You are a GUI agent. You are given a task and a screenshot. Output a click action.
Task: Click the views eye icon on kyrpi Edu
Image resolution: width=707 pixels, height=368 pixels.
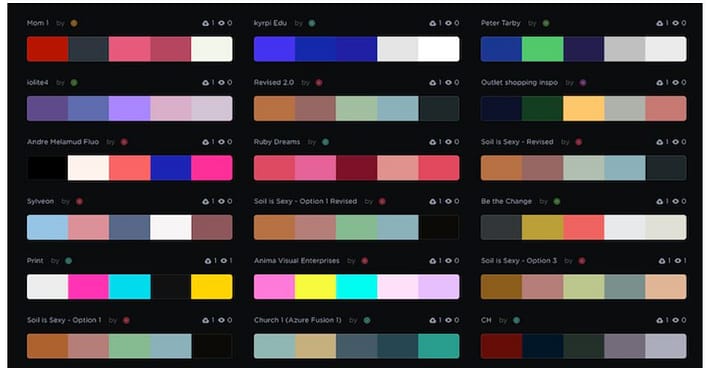(x=448, y=23)
